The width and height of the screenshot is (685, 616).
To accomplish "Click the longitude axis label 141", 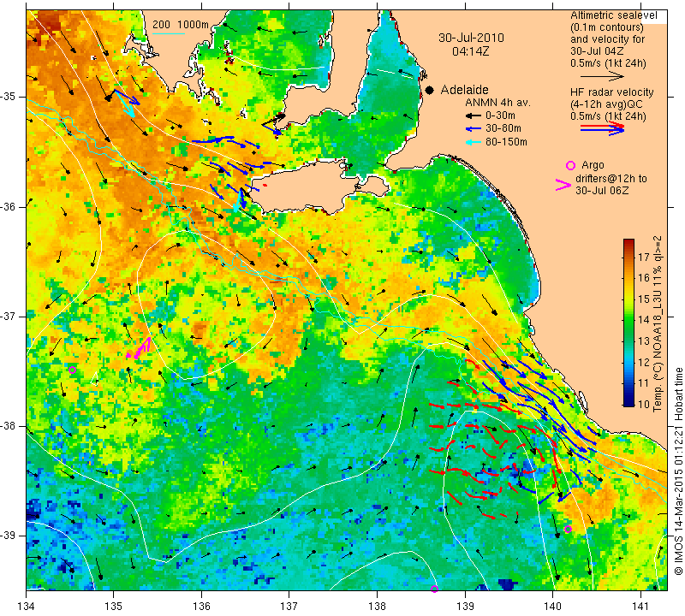I will point(640,606).
